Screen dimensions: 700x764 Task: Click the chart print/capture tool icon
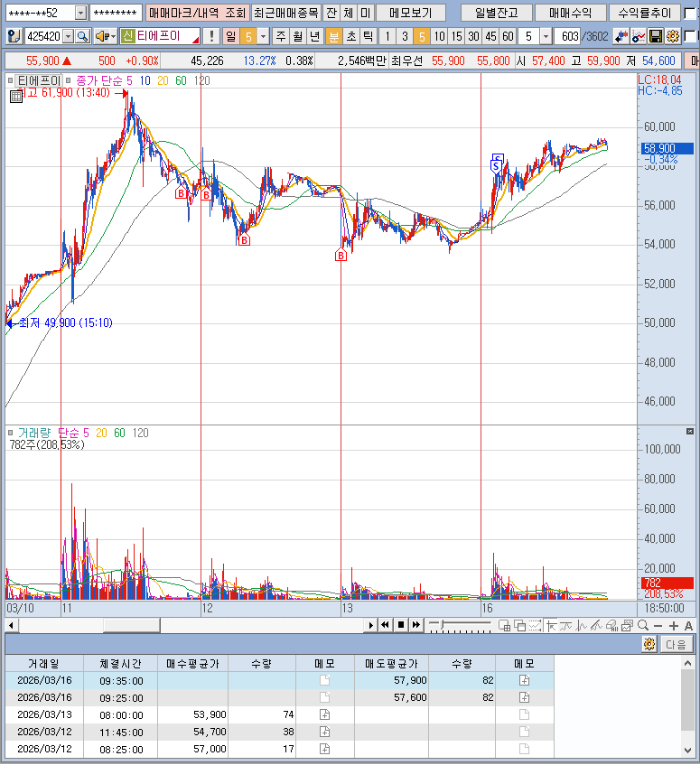pos(627,625)
